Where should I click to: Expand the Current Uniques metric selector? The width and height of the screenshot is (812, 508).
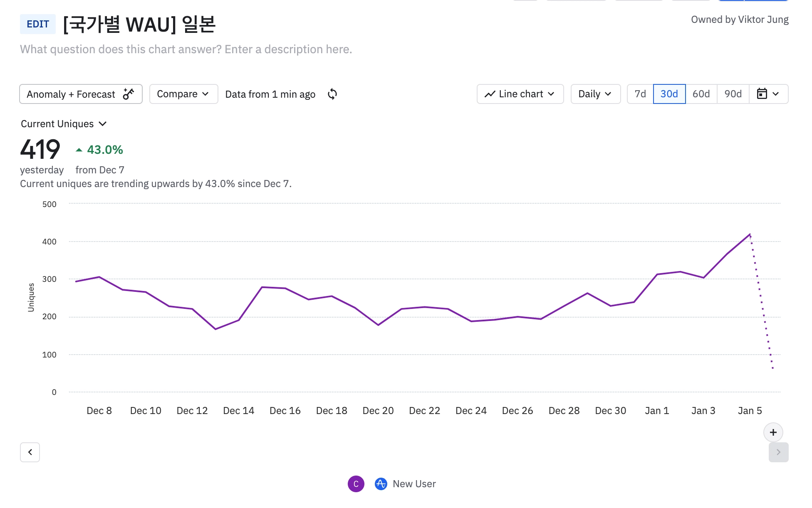[64, 124]
